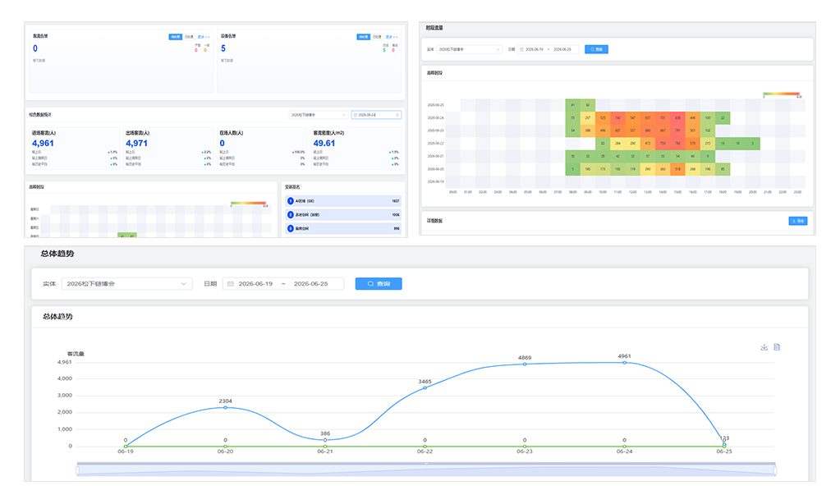Screen dimensions: 840x504
Task: Click the data zoom slider below trend chart
Action: point(426,470)
